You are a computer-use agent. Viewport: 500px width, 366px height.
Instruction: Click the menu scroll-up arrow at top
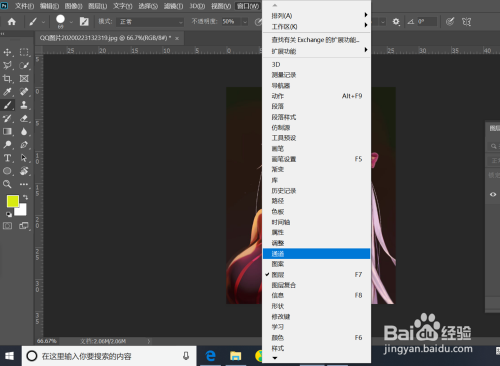(275, 5)
